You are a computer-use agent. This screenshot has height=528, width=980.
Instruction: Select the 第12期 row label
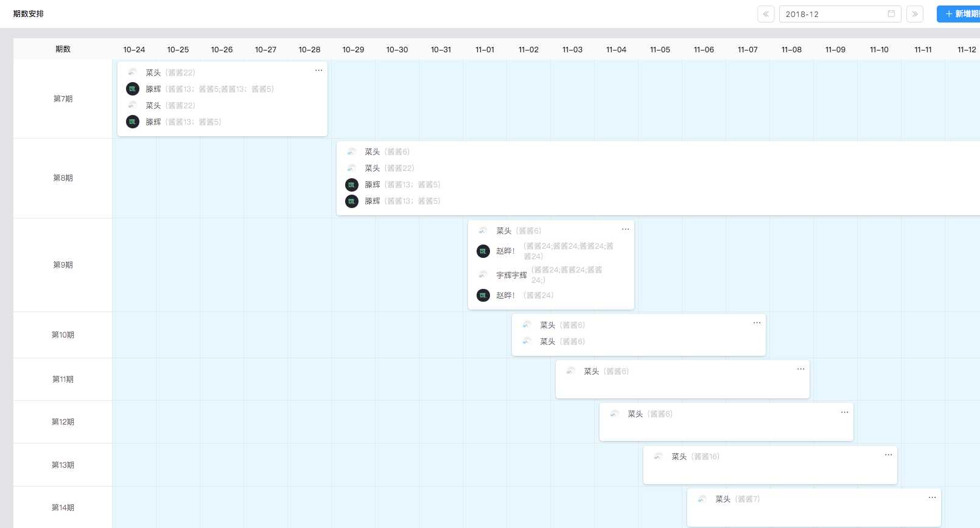[63, 422]
